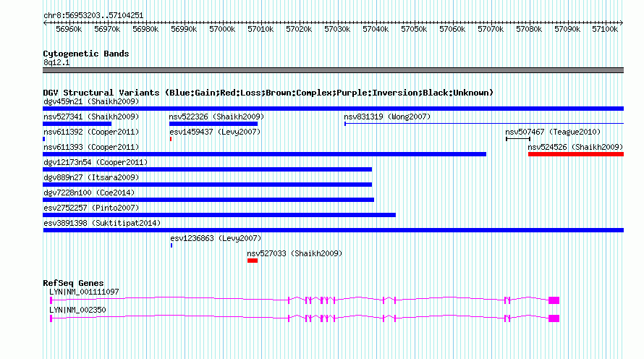Click the blue esv2752257 gain bar
The height and width of the screenshot is (359, 644).
click(x=219, y=215)
